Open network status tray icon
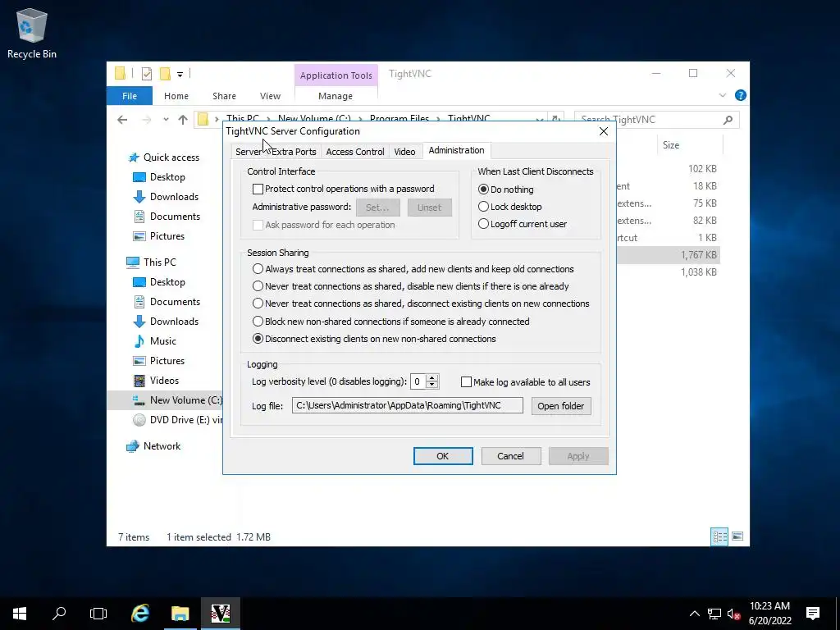Viewport: 840px width, 630px height. click(714, 614)
